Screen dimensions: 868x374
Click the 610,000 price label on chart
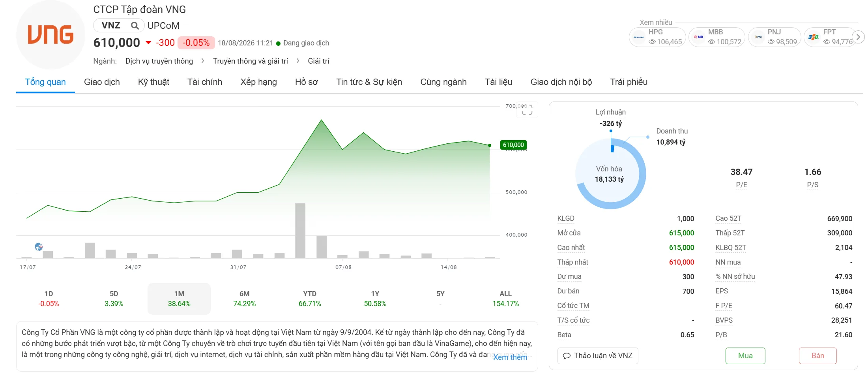tap(513, 145)
